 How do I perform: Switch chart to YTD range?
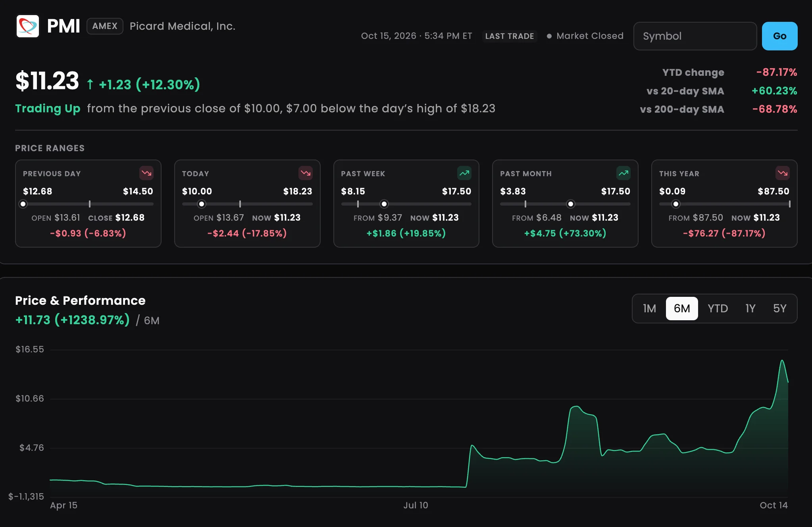coord(718,308)
